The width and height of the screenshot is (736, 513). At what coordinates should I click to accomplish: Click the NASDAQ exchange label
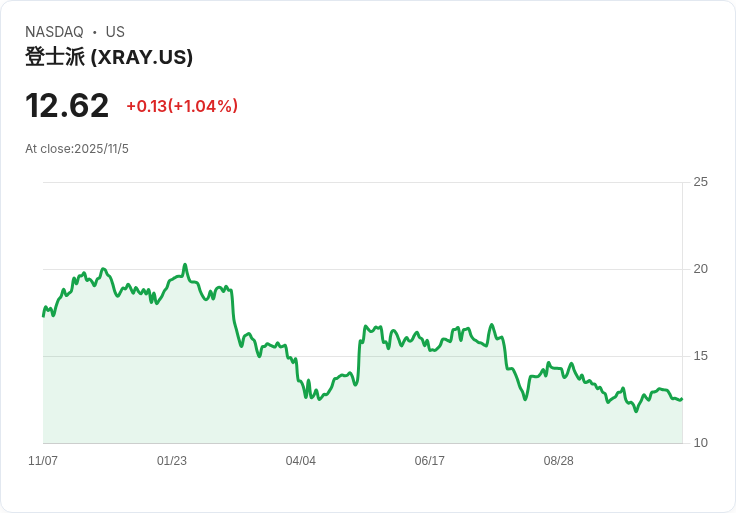(54, 32)
